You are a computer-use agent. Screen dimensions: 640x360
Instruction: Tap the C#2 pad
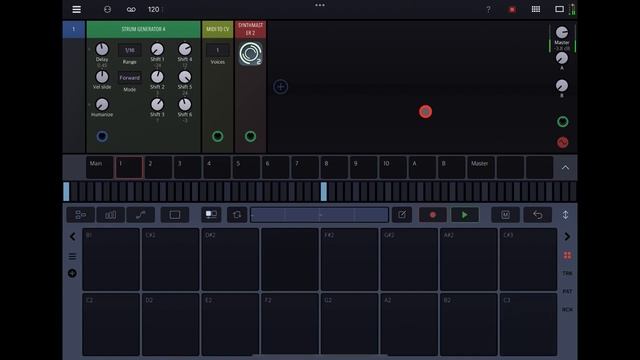[x=171, y=259]
